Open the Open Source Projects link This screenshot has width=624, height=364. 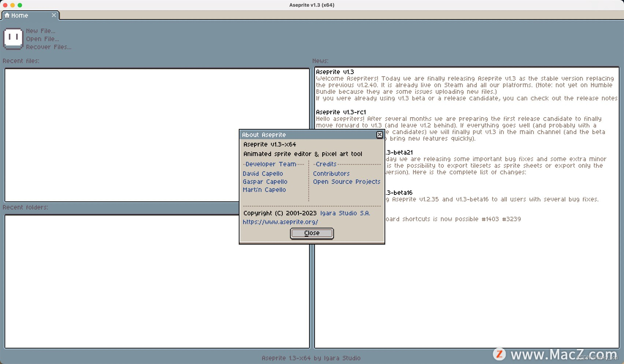click(347, 182)
